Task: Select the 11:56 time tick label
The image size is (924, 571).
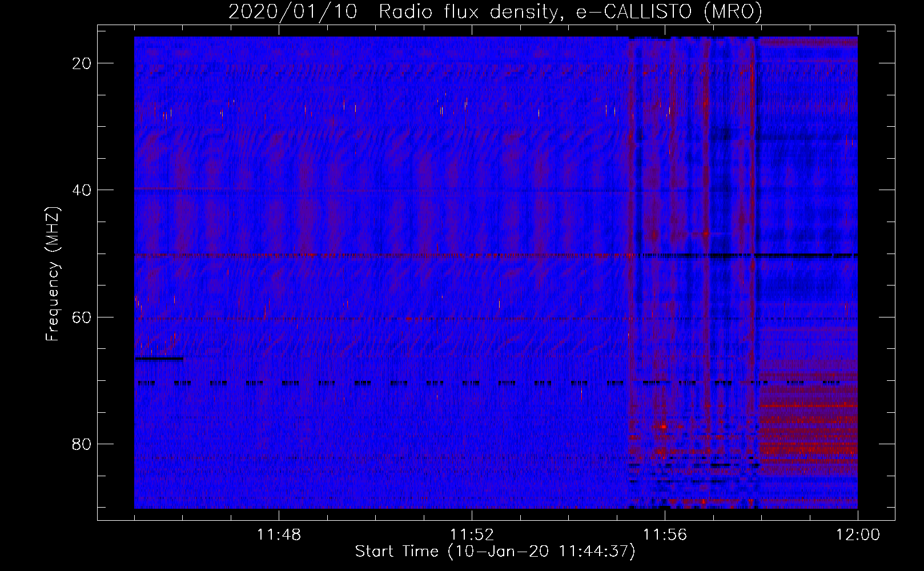Action: click(665, 535)
